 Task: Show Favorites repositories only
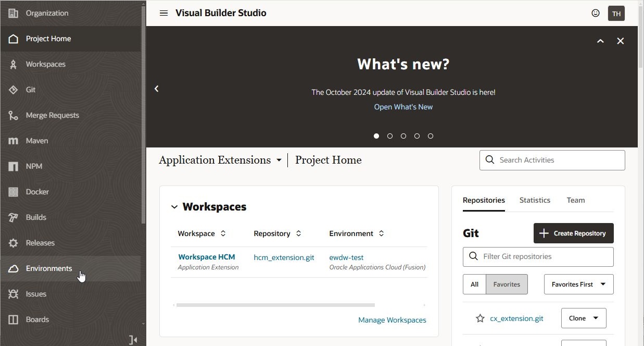pos(507,285)
